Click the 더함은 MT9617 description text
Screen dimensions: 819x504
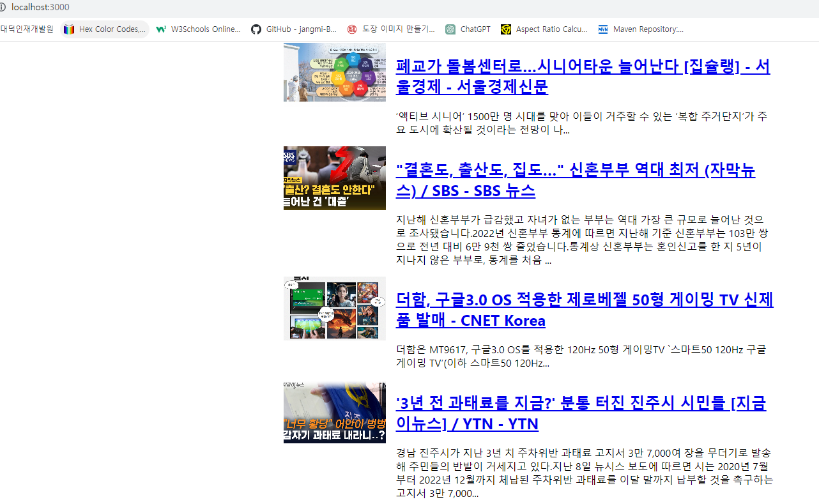(x=581, y=356)
